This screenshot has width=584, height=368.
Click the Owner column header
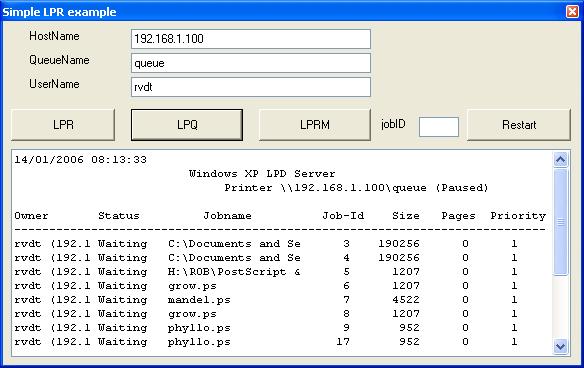[31, 216]
